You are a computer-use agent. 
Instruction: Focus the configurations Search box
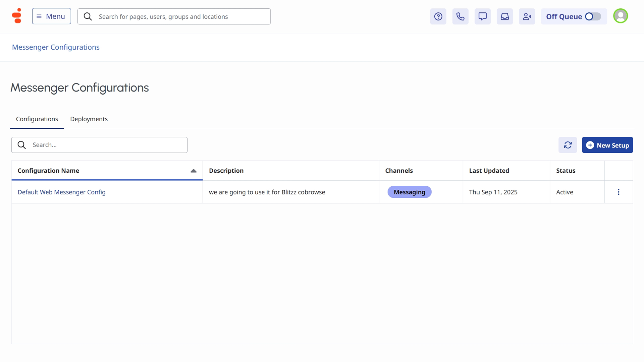[x=107, y=145]
